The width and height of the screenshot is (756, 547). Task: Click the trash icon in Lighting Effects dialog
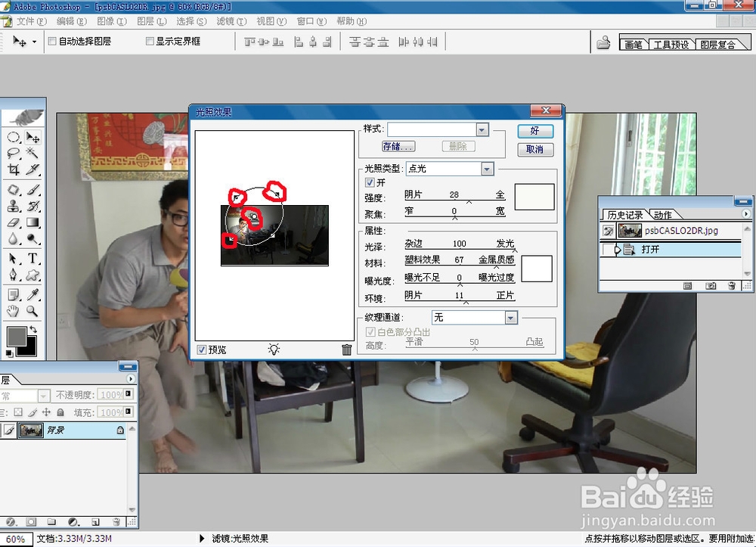347,349
